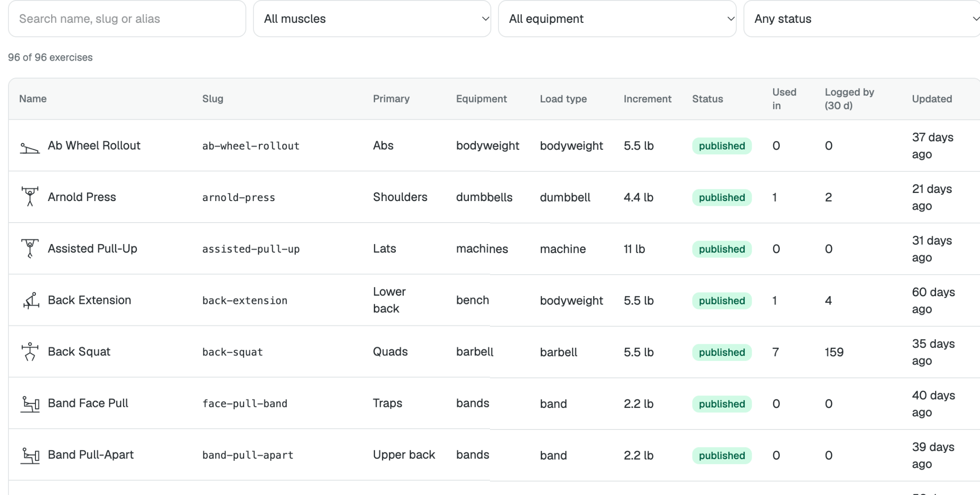980x495 pixels.
Task: Open the Back Squat exercise name
Action: [x=79, y=352]
